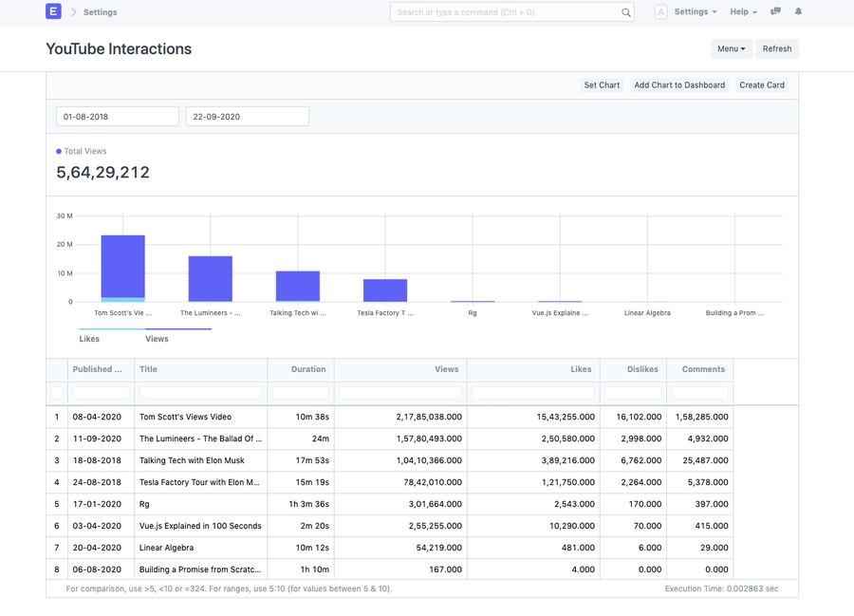The width and height of the screenshot is (854, 616).
Task: Click the Set Chart button
Action: click(x=602, y=85)
